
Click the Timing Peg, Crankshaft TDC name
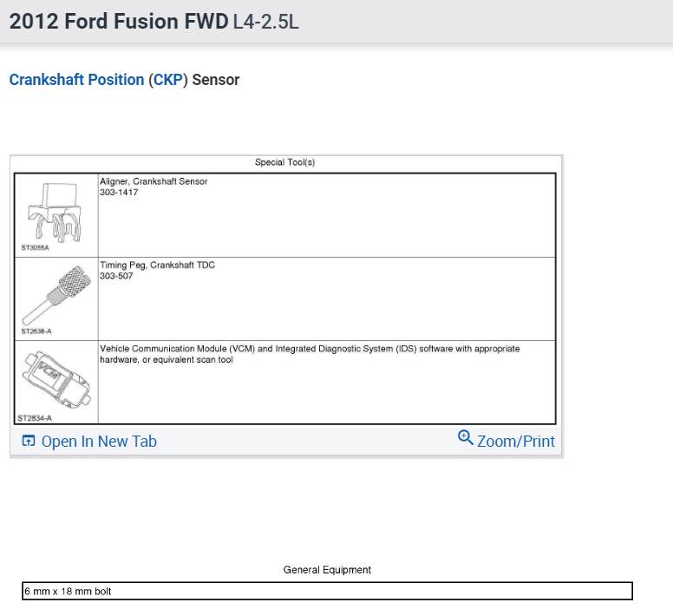[157, 265]
